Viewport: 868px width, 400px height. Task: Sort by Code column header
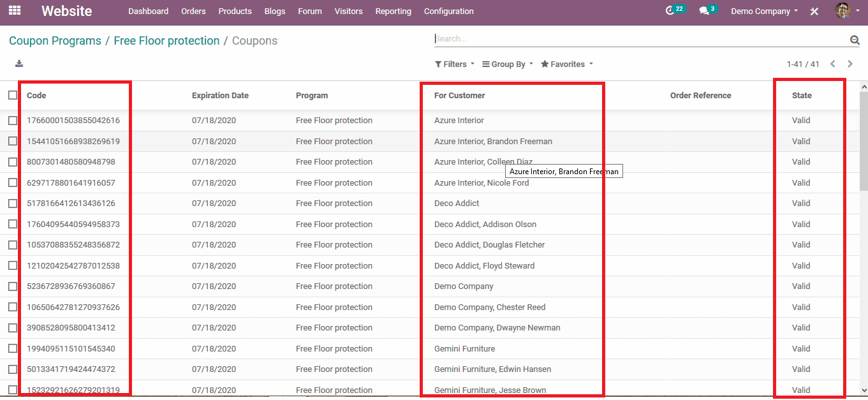pyautogui.click(x=36, y=95)
